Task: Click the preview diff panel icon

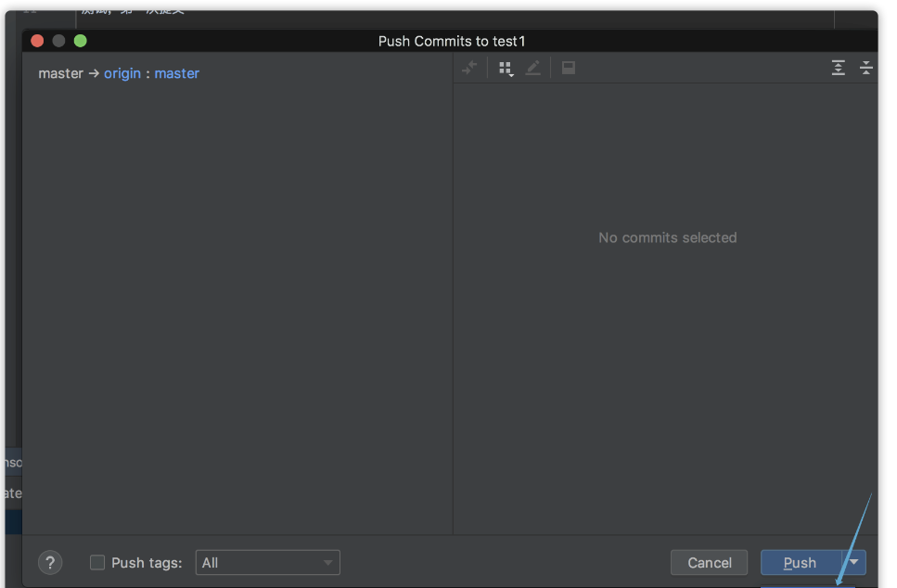Action: coord(569,68)
